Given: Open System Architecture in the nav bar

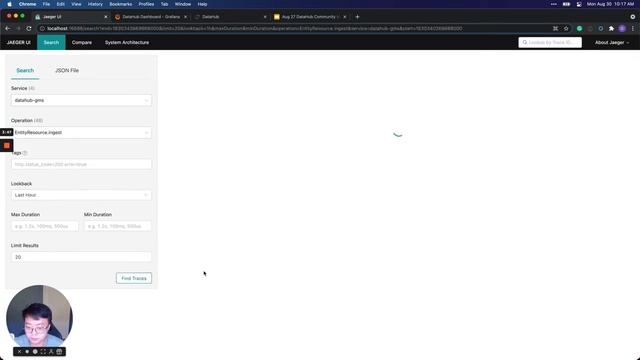Looking at the screenshot, I should click(127, 42).
